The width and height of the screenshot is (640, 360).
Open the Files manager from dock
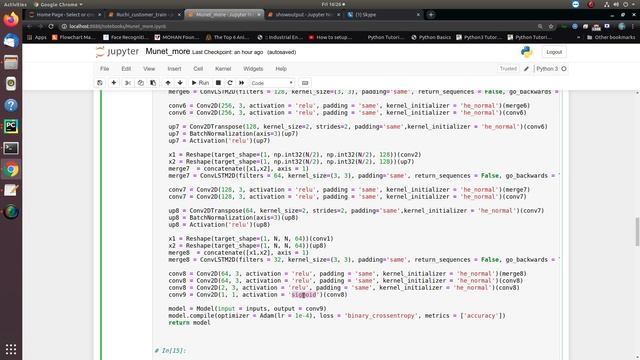11,62
